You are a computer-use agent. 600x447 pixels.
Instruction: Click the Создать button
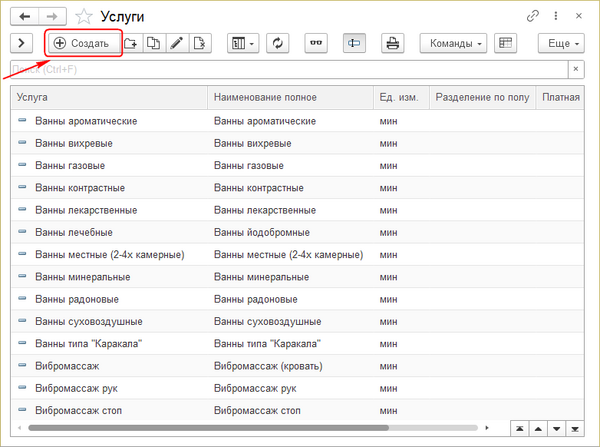point(84,43)
